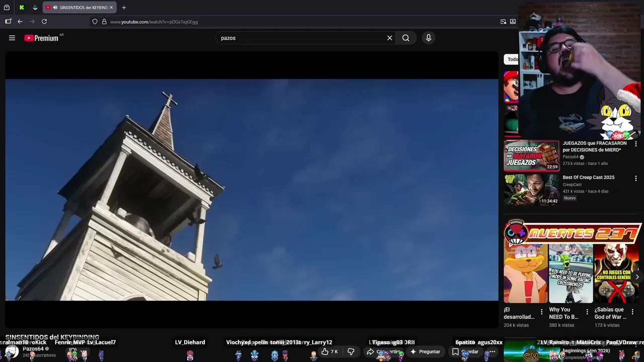Open options for Best Of Creep Cast
Viewport: 644px width, 362px height.
pyautogui.click(x=635, y=178)
